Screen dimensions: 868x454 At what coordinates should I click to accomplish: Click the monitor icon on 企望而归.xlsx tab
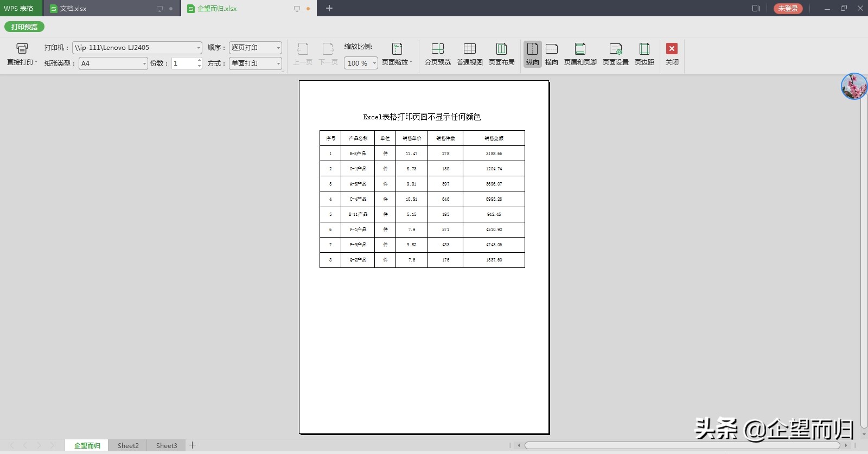point(297,9)
